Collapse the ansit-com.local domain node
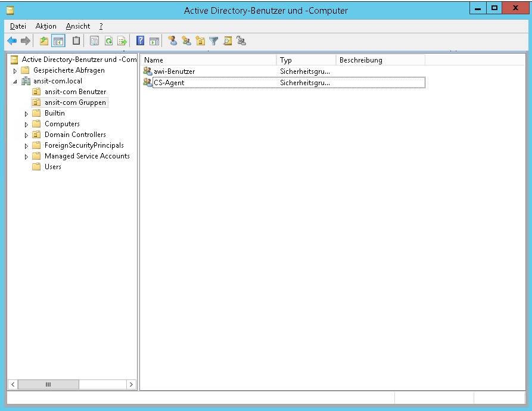This screenshot has height=411, width=532. click(x=15, y=82)
